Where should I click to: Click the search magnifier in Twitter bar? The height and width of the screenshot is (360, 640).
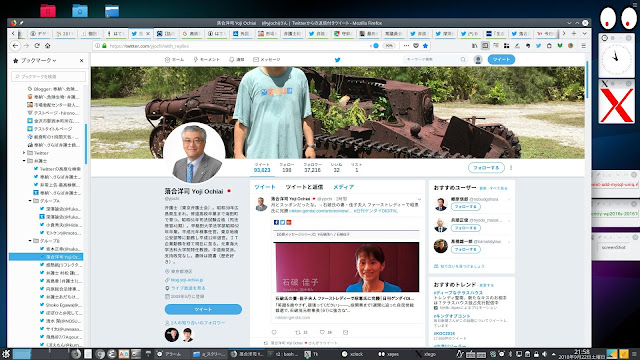[x=463, y=60]
